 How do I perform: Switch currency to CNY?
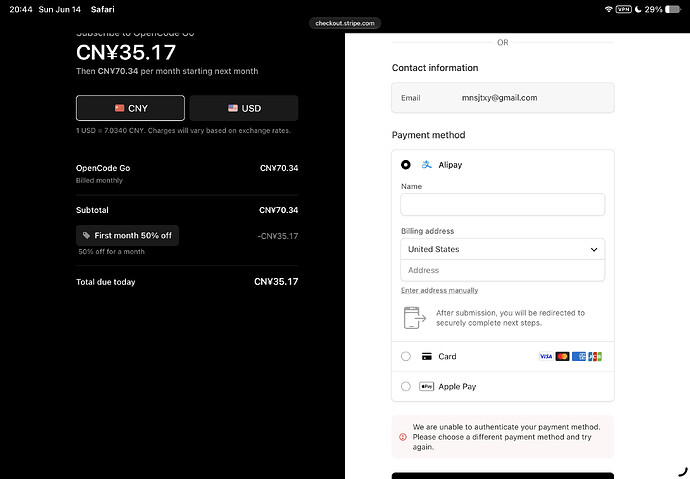(x=130, y=108)
